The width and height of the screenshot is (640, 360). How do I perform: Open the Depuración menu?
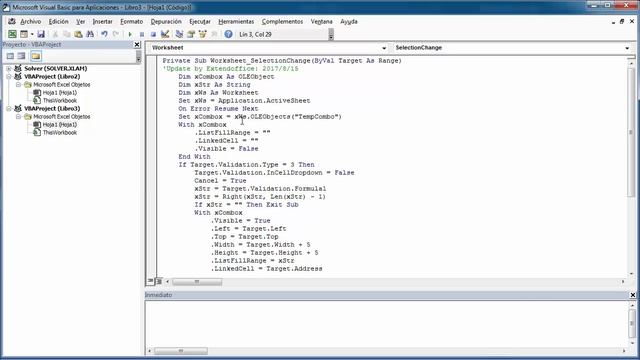pos(166,22)
